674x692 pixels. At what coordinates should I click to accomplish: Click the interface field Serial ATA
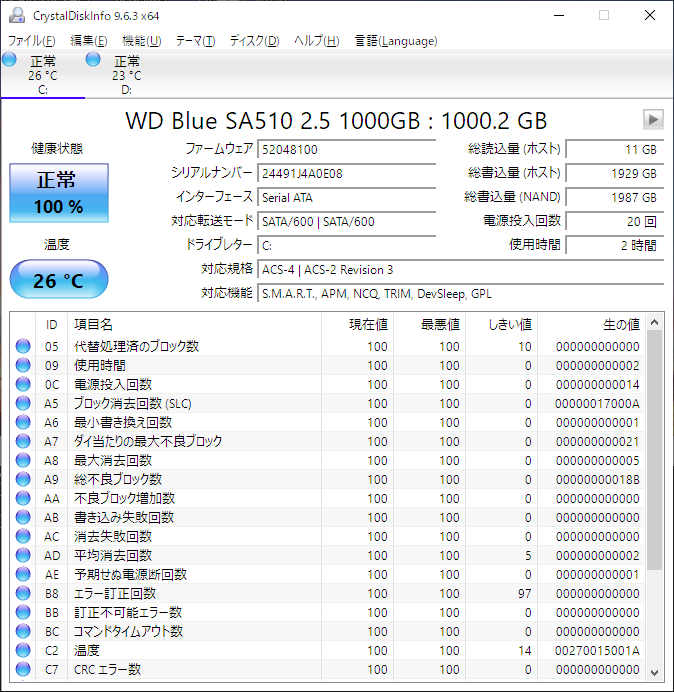[x=347, y=197]
